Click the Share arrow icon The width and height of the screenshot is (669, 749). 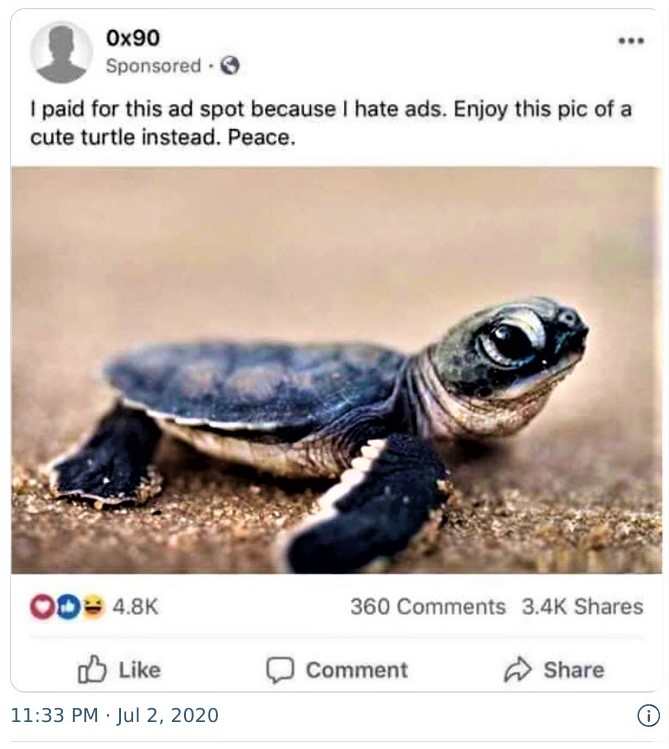pos(516,669)
